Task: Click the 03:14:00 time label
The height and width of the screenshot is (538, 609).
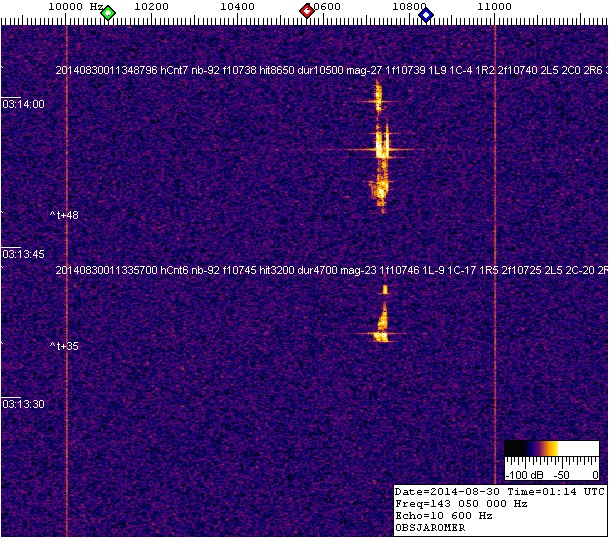Action: (x=23, y=104)
